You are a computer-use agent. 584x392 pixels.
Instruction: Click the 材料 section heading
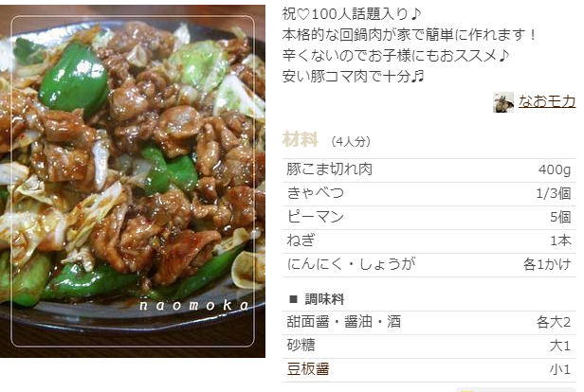click(301, 139)
